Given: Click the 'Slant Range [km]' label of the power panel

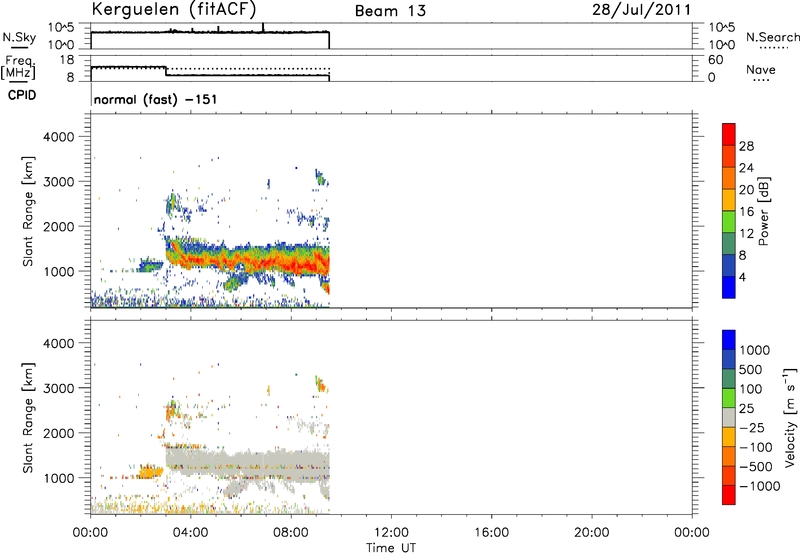Looking at the screenshot, I should 28,211.
